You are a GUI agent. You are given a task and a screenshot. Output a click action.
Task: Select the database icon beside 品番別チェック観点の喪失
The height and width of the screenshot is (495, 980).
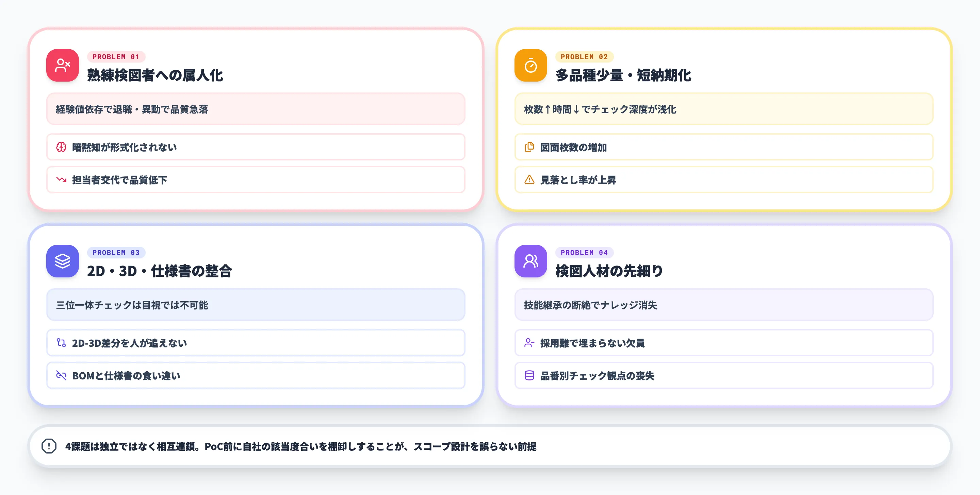click(529, 375)
